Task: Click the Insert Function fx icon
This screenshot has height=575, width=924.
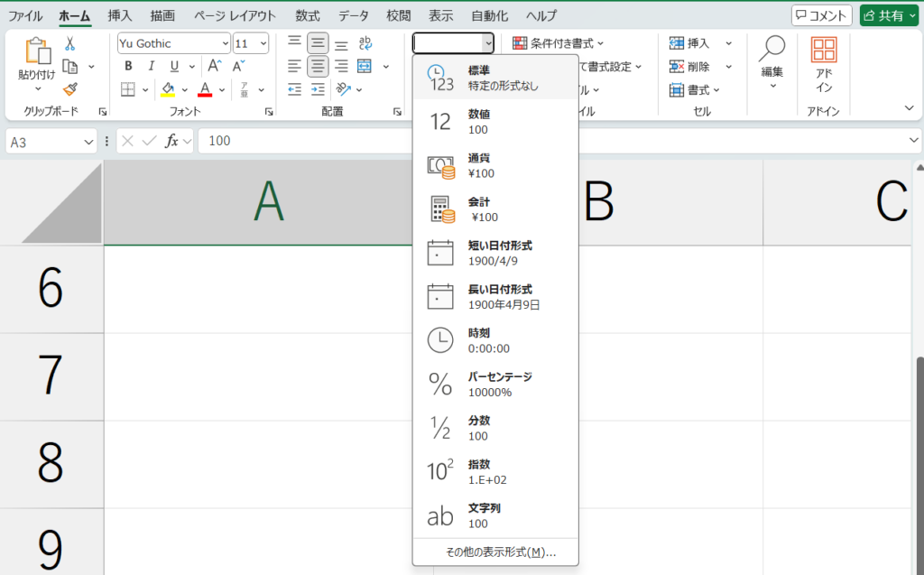Action: [171, 141]
